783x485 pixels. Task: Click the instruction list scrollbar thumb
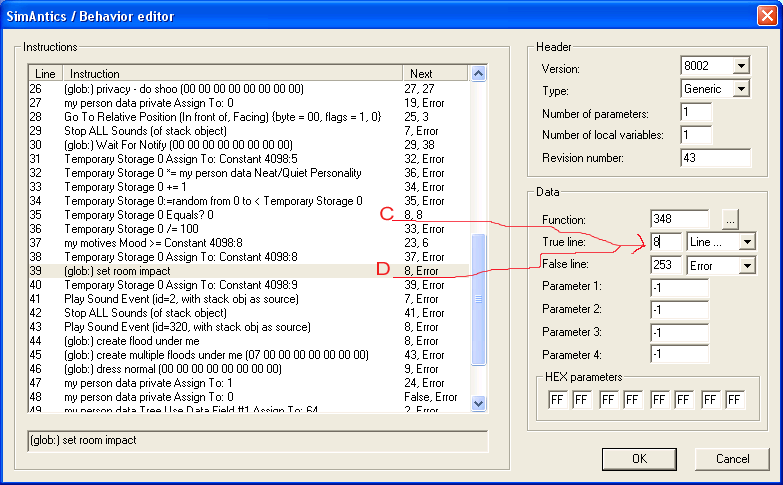[478, 300]
